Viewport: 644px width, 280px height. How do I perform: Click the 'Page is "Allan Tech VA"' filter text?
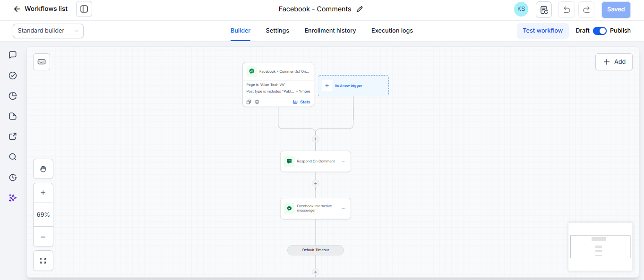pos(266,85)
